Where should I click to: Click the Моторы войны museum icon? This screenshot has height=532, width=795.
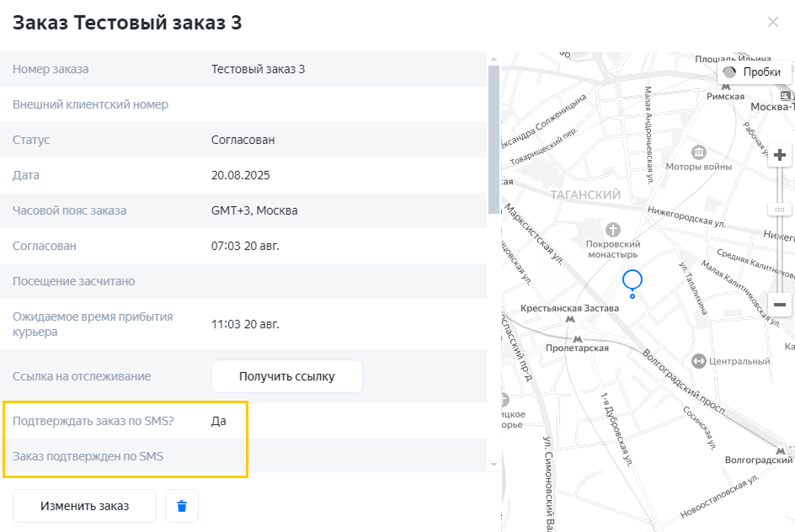pos(698,152)
